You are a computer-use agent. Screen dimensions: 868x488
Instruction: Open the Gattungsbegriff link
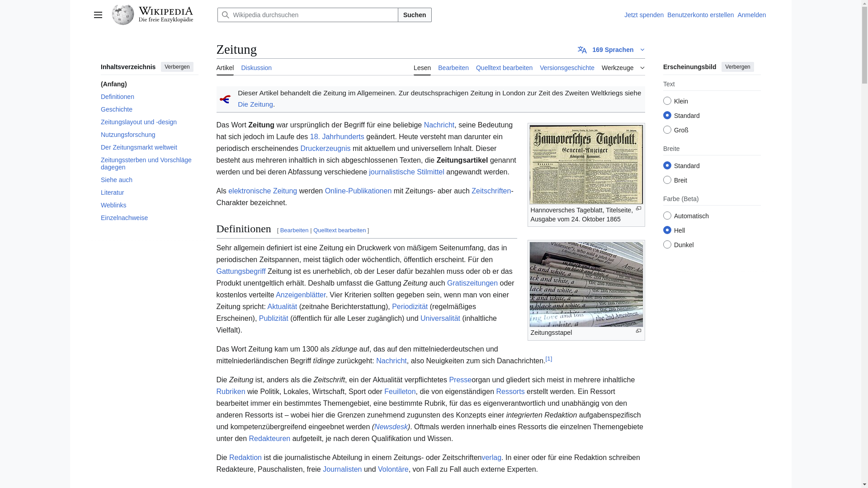241,272
